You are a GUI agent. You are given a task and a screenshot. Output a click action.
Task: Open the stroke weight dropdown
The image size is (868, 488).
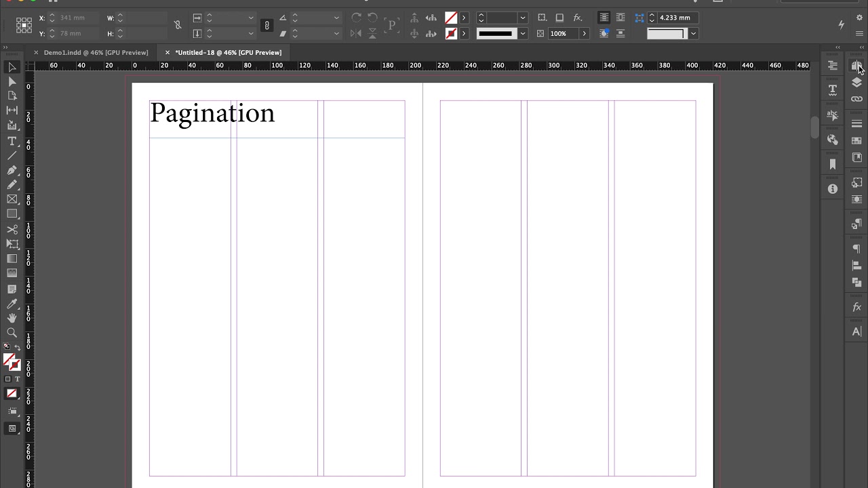click(523, 18)
